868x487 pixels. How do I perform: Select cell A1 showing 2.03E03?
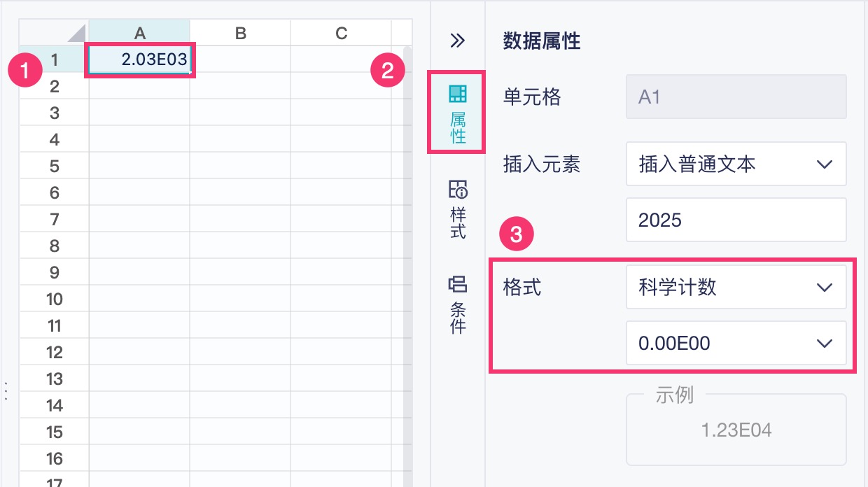click(139, 60)
